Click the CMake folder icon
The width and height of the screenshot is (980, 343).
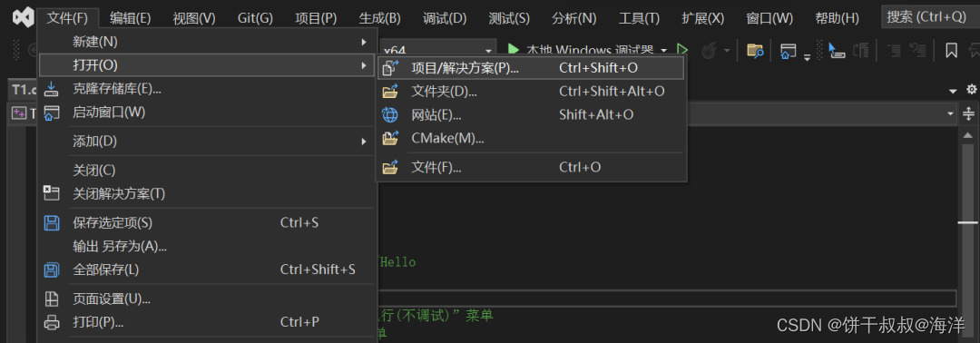pos(390,138)
